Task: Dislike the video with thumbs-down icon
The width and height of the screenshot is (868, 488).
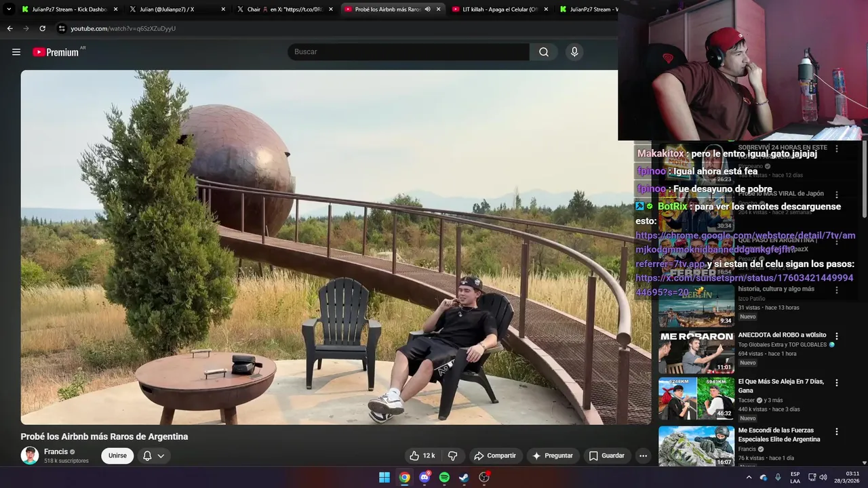Action: pyautogui.click(x=452, y=455)
